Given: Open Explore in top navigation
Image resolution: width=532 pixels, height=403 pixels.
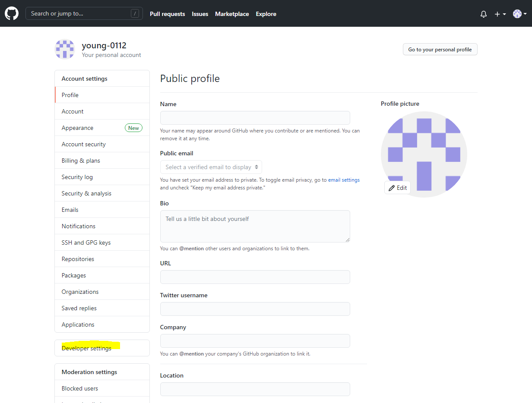Looking at the screenshot, I should 266,14.
